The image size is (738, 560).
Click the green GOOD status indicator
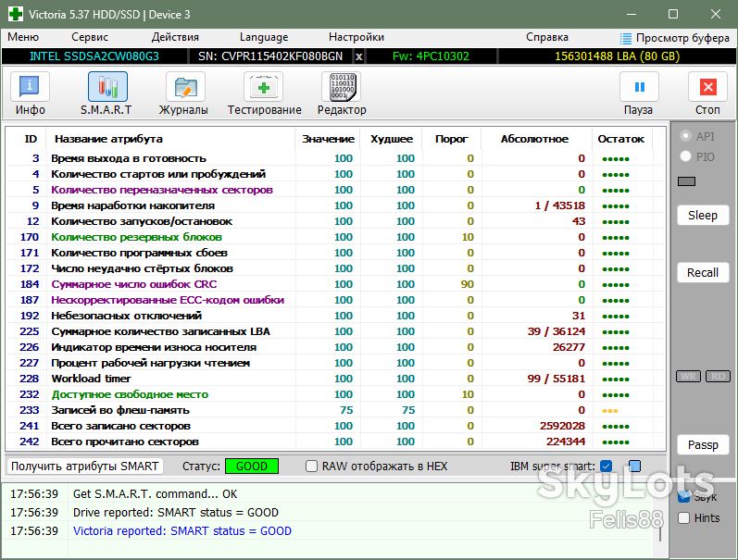click(x=252, y=466)
